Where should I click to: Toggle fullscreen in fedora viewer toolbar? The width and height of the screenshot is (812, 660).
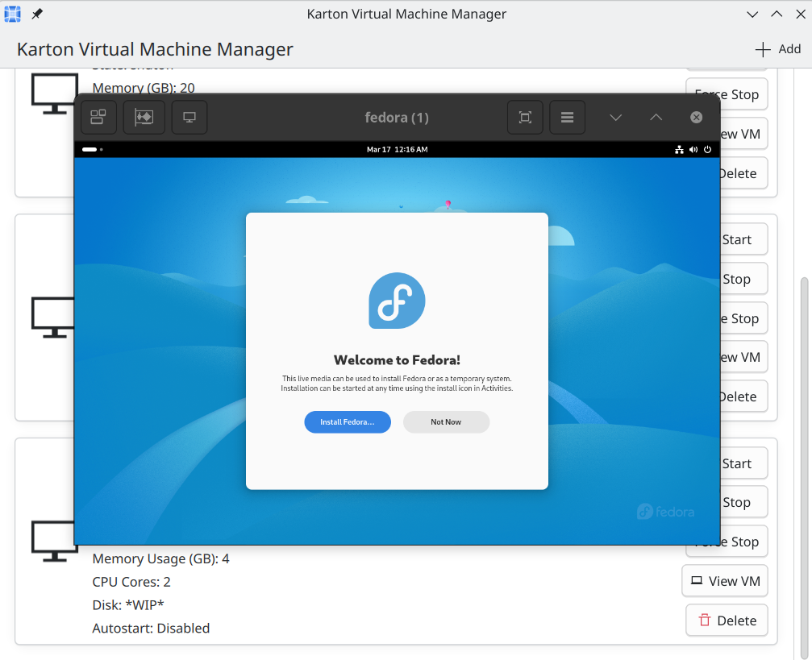tap(525, 118)
